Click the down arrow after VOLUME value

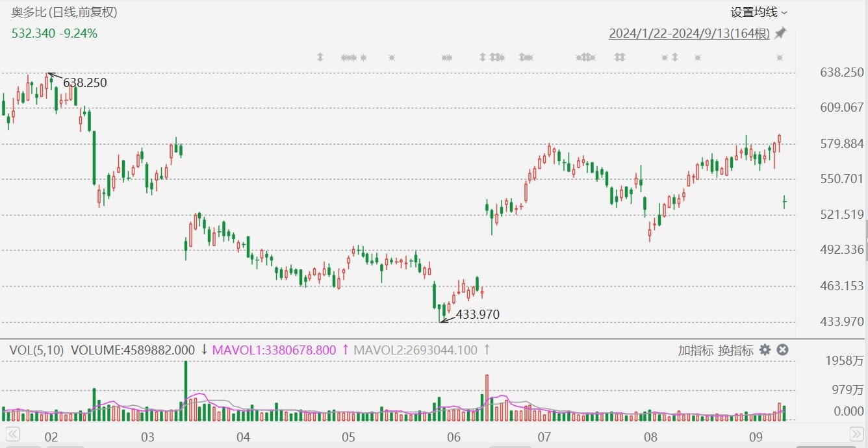tap(204, 350)
